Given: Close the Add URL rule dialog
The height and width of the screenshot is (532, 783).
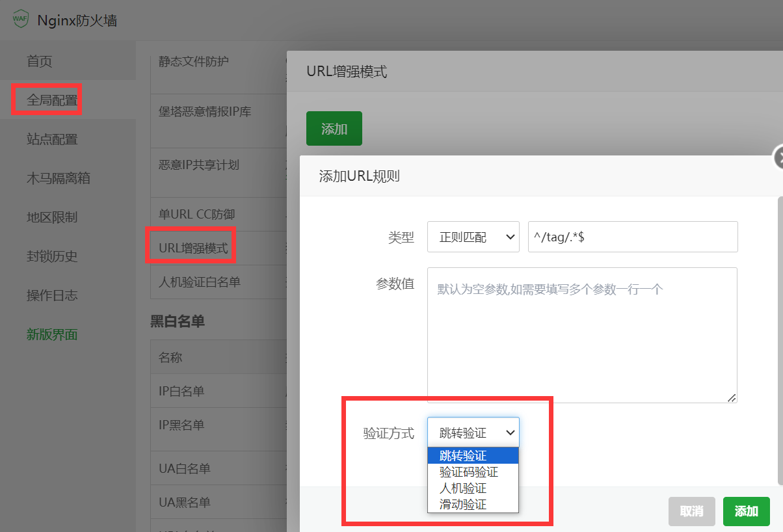Looking at the screenshot, I should point(778,157).
